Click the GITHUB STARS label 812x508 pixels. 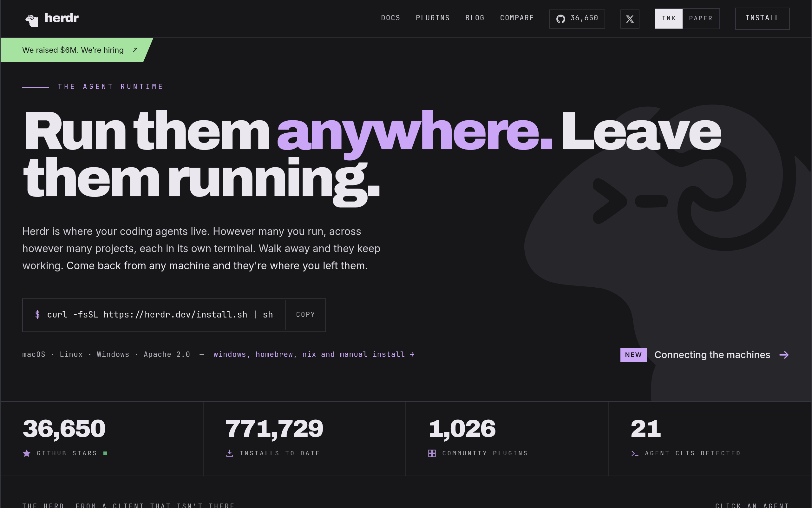pos(67,453)
